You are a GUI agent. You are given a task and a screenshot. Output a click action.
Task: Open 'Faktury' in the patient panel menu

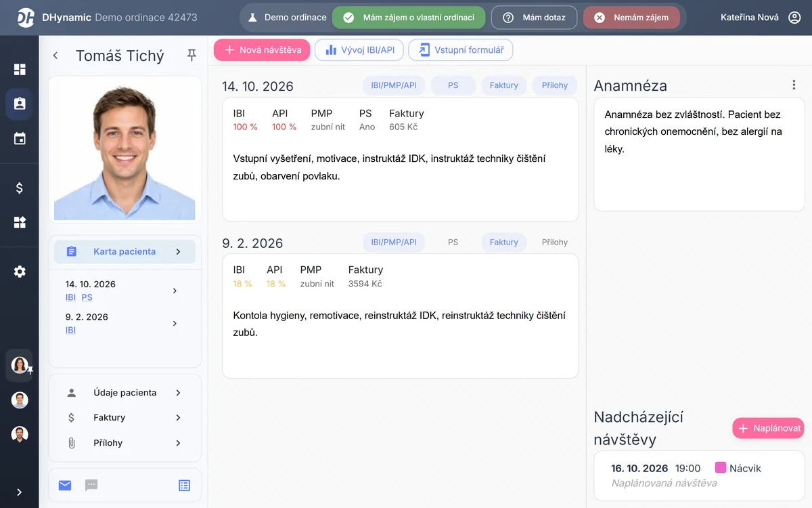(125, 418)
